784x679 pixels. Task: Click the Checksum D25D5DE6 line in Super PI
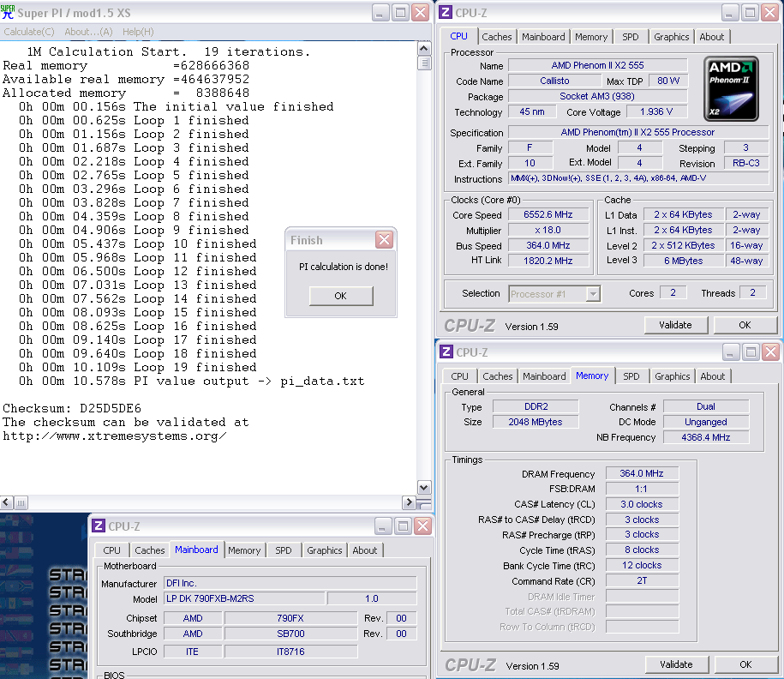pos(72,408)
